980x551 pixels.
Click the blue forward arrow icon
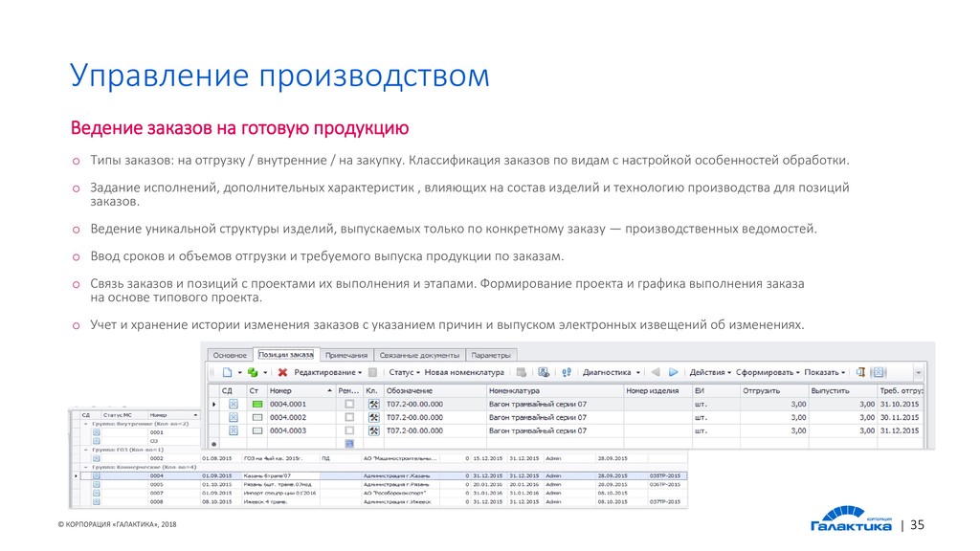tap(673, 372)
